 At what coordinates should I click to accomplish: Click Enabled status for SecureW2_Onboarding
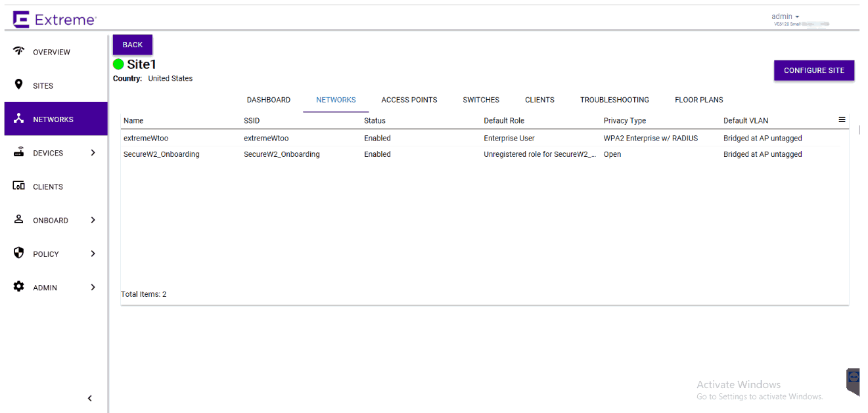377,154
